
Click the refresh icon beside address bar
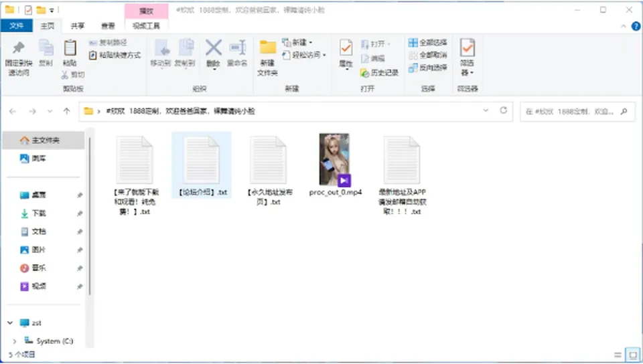(503, 110)
